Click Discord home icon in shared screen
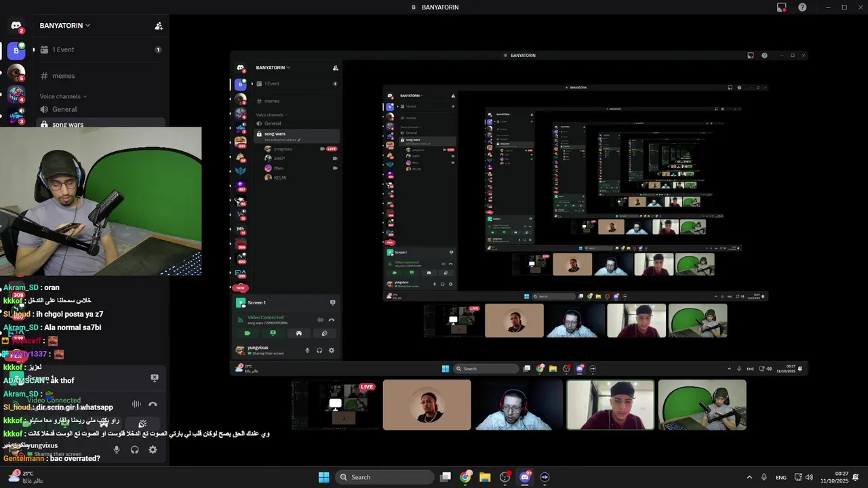This screenshot has height=488, width=868. (x=240, y=68)
